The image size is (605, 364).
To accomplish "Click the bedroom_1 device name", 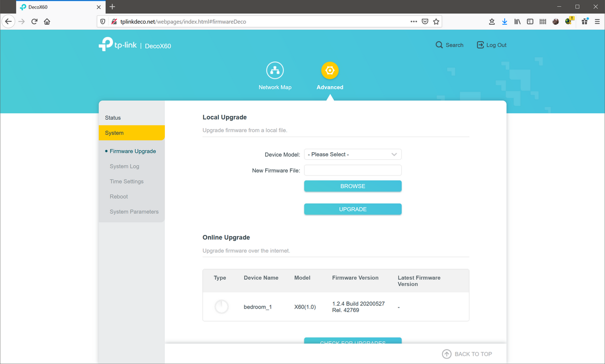I will point(258,307).
